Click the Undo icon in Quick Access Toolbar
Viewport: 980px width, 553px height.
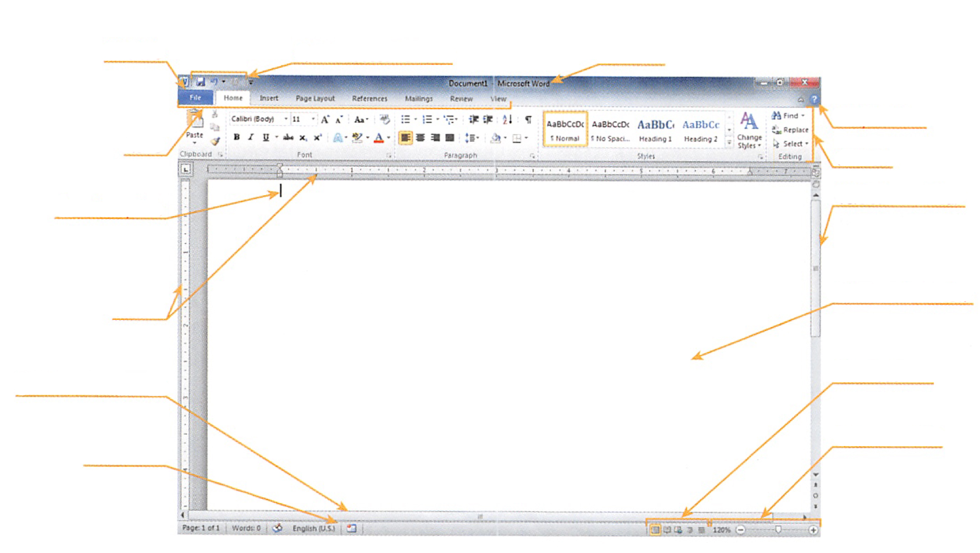[214, 82]
